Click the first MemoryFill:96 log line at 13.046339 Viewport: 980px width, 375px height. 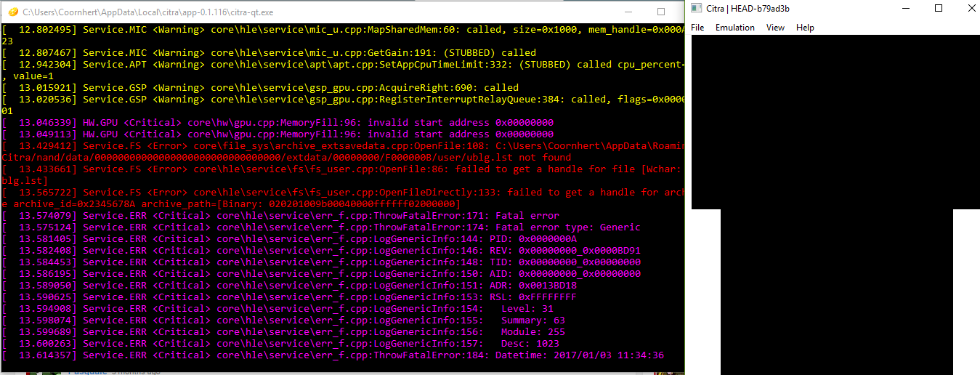(x=278, y=123)
